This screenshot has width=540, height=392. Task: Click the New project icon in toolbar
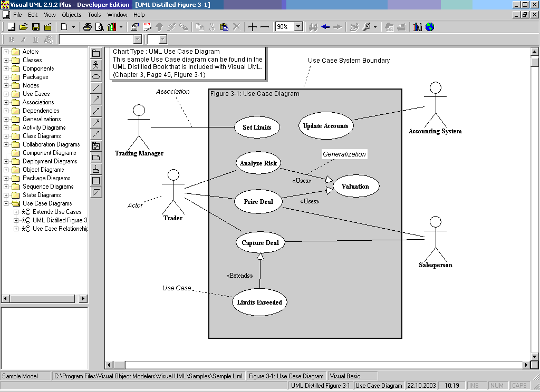(11, 27)
